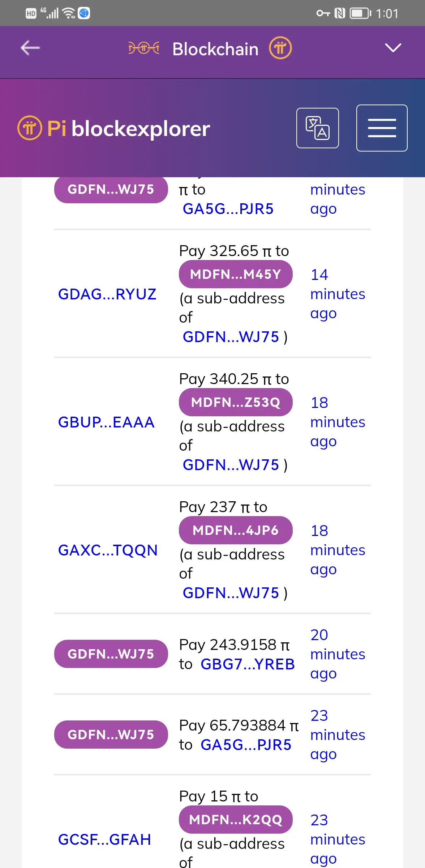This screenshot has width=425, height=868.
Task: Click the Pi blockexplorer logo
Action: [x=114, y=128]
